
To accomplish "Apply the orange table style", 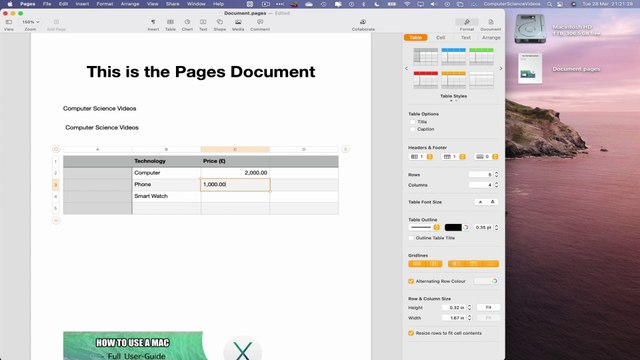I will pyautogui.click(x=453, y=80).
